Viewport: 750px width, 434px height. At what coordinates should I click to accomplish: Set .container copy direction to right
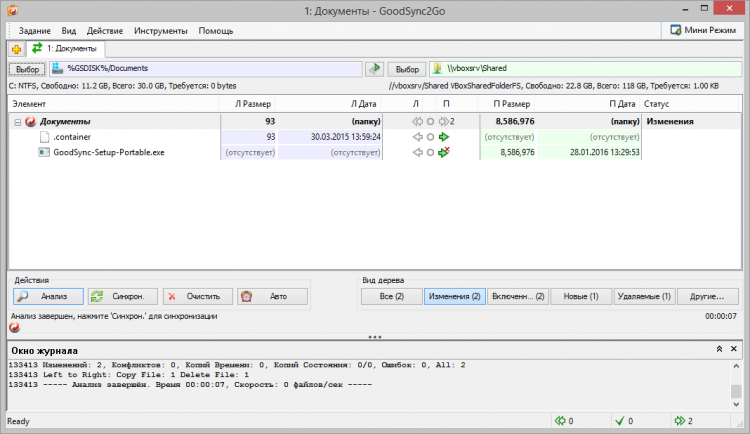444,137
